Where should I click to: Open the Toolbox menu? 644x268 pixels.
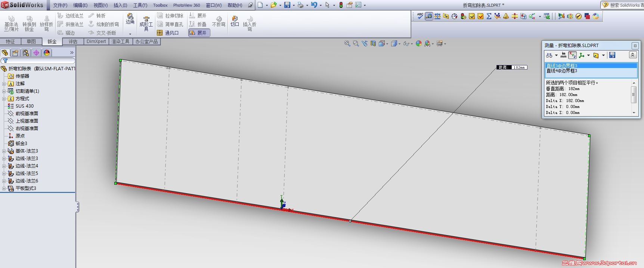(x=160, y=5)
